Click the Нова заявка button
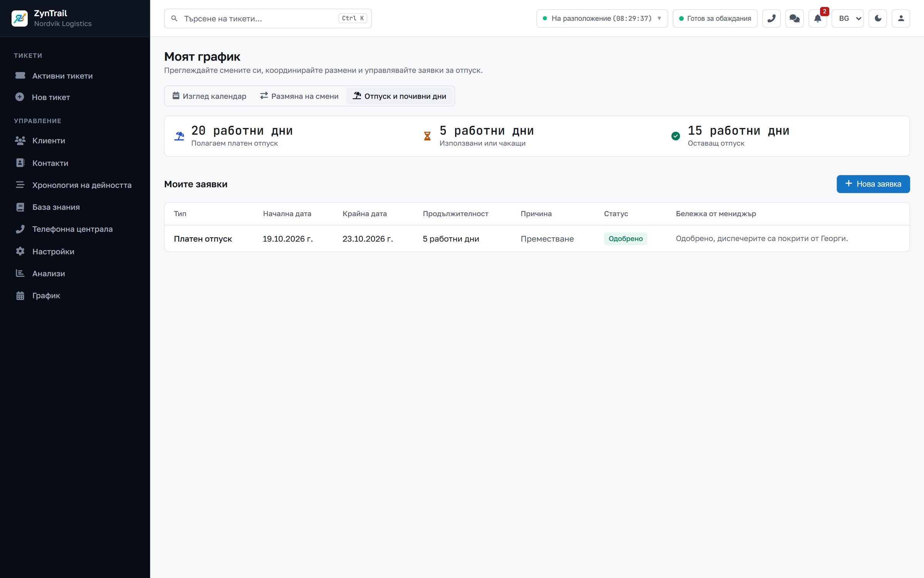 coord(873,184)
